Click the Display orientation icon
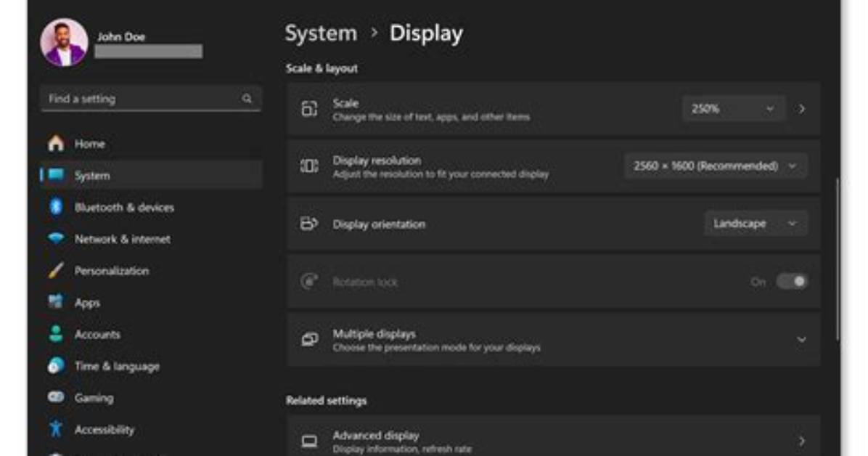868x456 pixels. tap(309, 224)
